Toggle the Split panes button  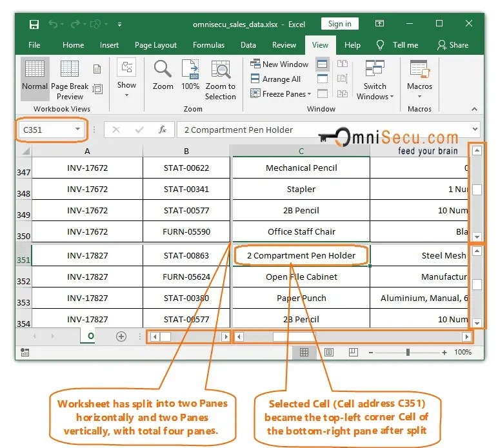click(322, 64)
